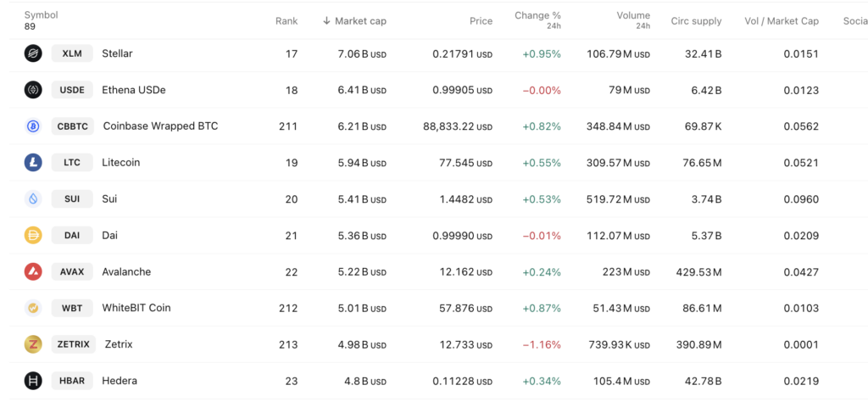This screenshot has width=868, height=402.
Task: Click the Coinbase Wrapped BTC logo
Action: point(33,126)
